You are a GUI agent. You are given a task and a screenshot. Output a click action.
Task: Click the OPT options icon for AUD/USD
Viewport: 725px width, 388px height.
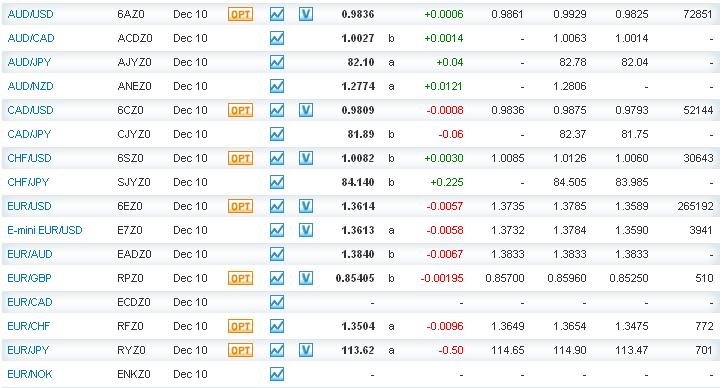(240, 14)
